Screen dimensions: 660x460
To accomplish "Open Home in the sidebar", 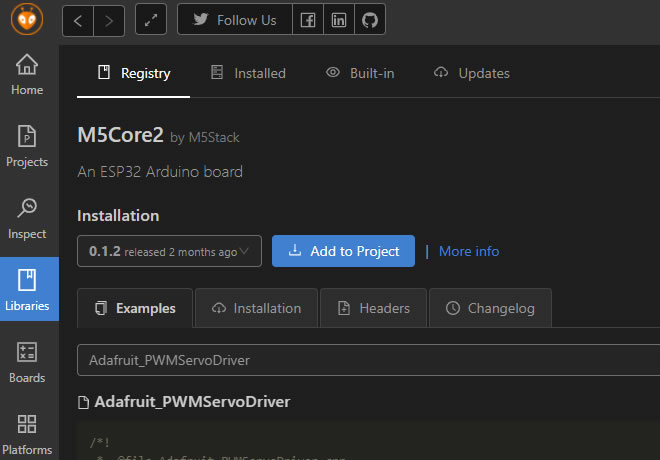I will [27, 75].
